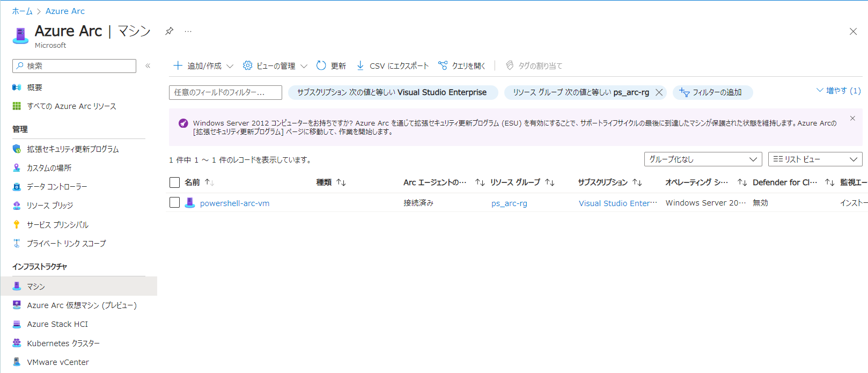868x373 pixels.
Task: Focus the 任意のフィールドのフィルター field
Action: pos(225,92)
